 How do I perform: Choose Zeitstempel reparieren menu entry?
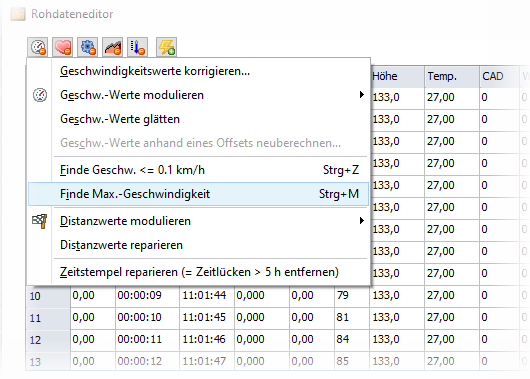point(198,272)
